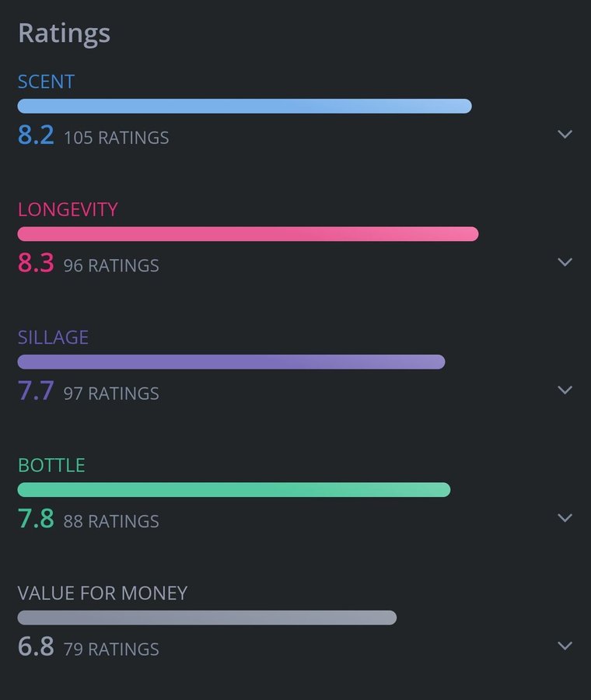
Task: Click the 8.2 Scent score
Action: (x=36, y=135)
